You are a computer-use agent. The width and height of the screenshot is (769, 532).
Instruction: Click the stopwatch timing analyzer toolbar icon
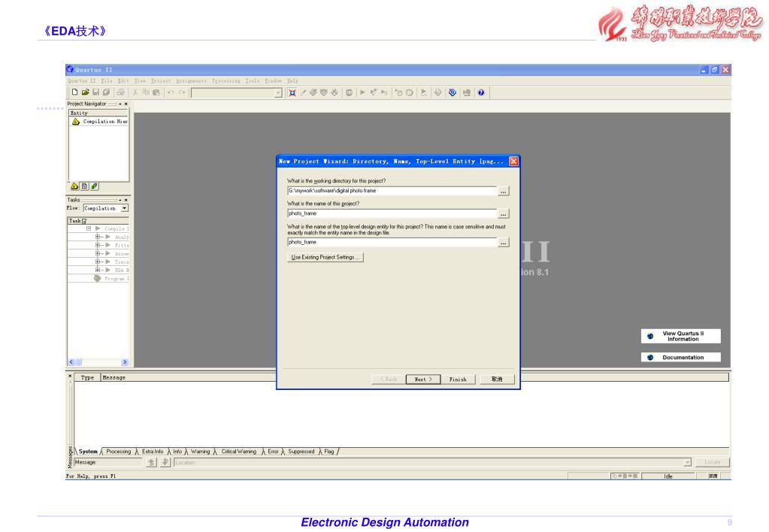tap(410, 92)
